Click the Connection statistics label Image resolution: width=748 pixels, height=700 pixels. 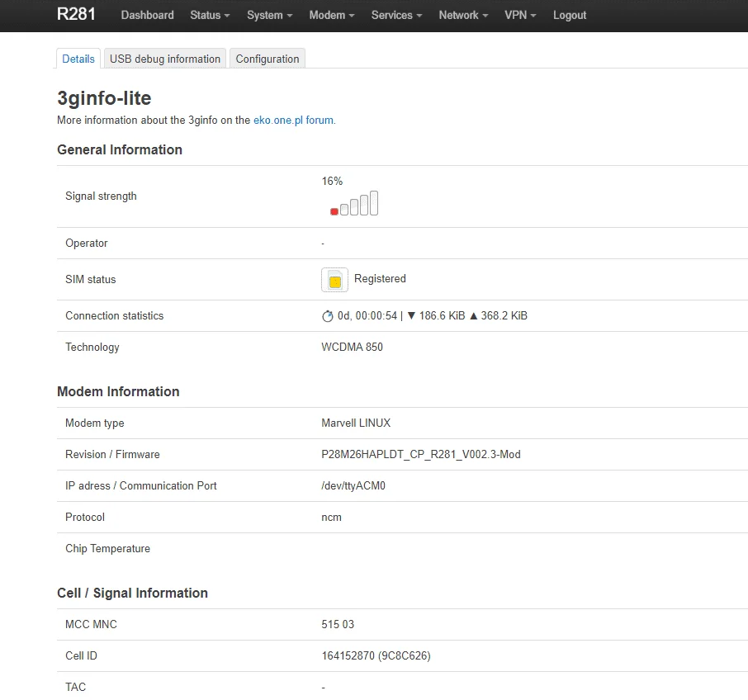115,315
